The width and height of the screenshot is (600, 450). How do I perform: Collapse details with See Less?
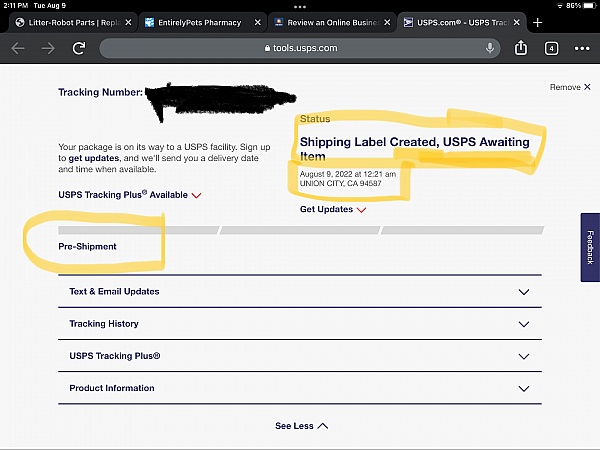click(301, 426)
